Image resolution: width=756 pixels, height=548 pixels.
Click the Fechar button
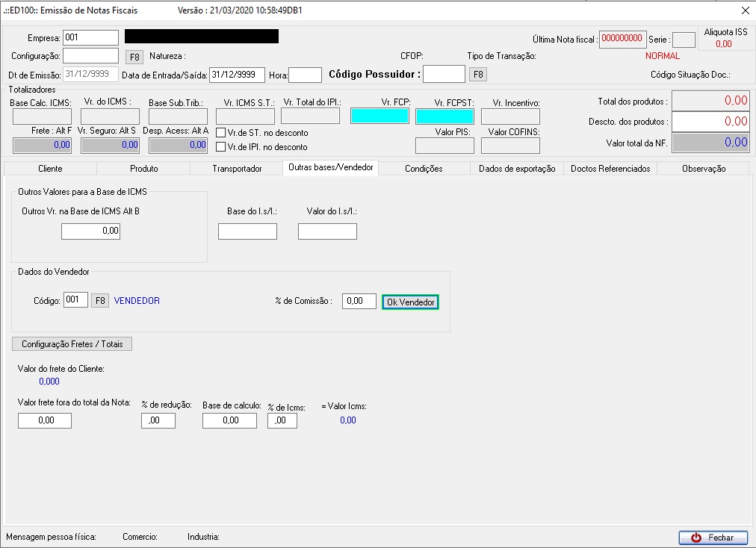click(x=713, y=538)
